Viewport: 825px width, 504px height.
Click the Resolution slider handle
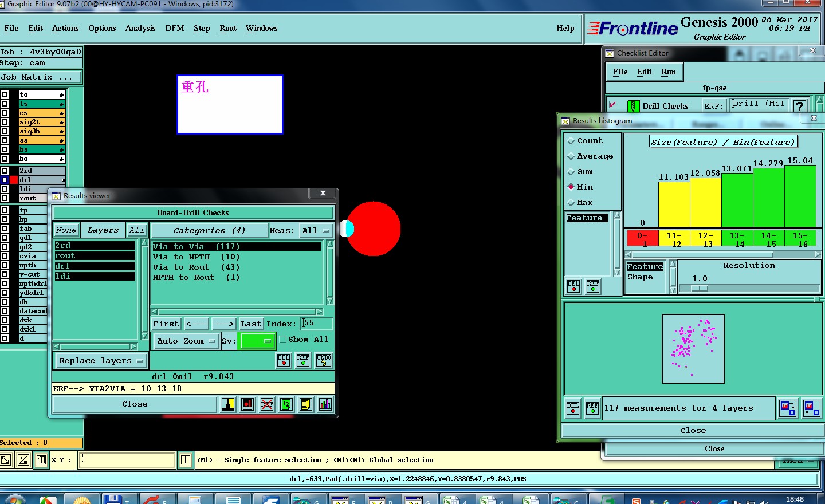point(699,289)
